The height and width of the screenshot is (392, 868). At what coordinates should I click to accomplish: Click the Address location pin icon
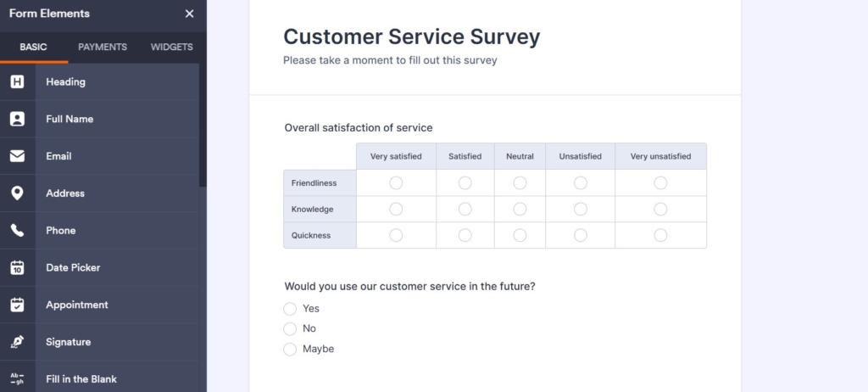click(17, 193)
